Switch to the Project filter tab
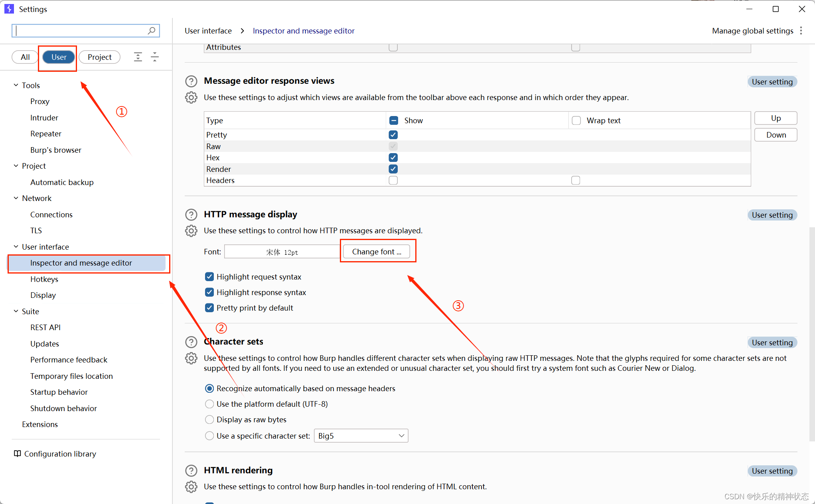This screenshot has height=504, width=815. click(99, 57)
